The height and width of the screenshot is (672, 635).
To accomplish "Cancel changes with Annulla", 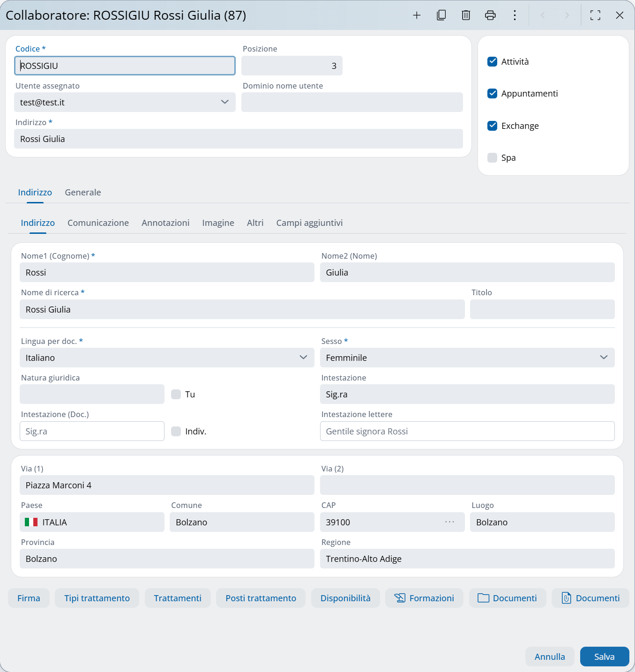I will 549,657.
